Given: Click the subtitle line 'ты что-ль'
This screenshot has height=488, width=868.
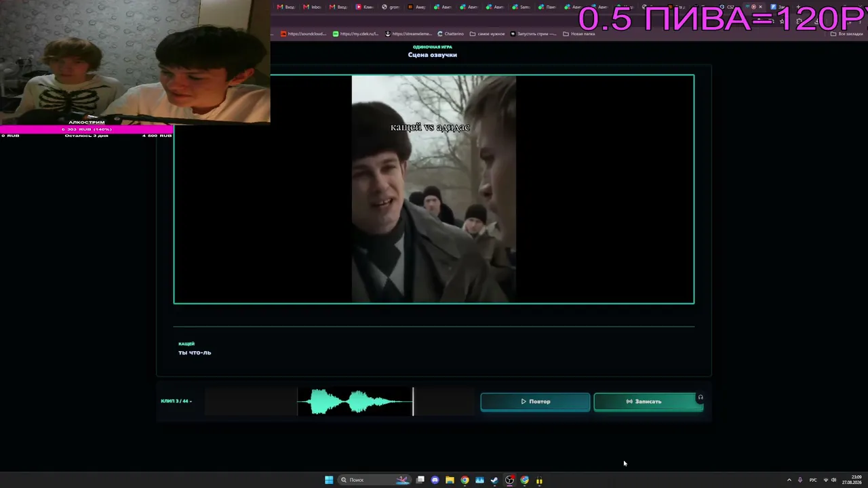Looking at the screenshot, I should [195, 352].
